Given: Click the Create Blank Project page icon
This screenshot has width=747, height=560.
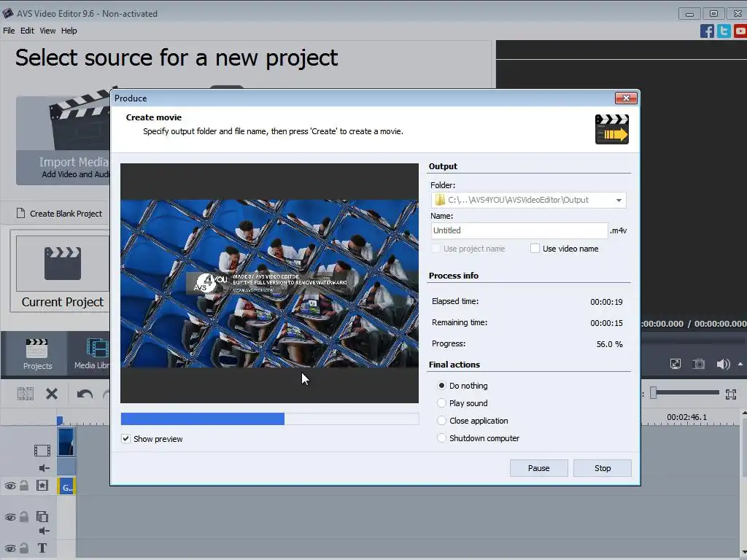Looking at the screenshot, I should point(20,213).
